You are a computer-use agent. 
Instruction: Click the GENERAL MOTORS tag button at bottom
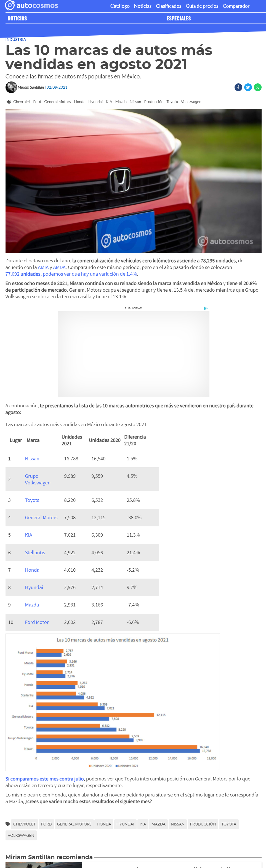point(74,824)
